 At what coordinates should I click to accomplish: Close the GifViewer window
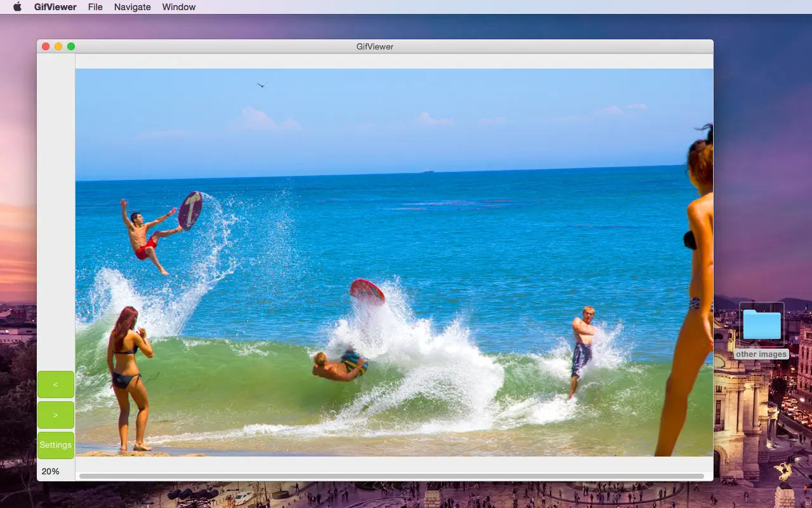point(45,46)
